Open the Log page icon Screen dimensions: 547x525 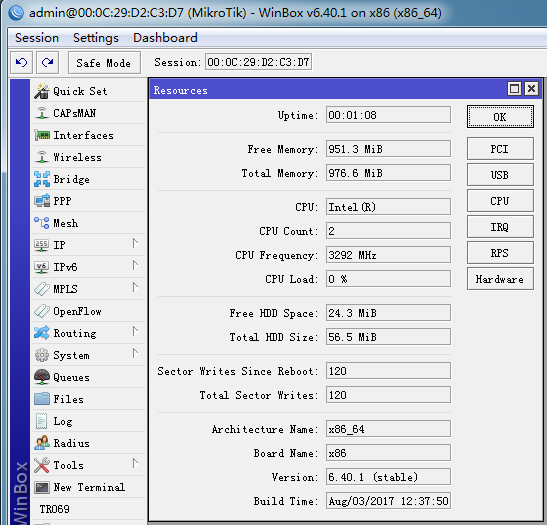(x=42, y=421)
